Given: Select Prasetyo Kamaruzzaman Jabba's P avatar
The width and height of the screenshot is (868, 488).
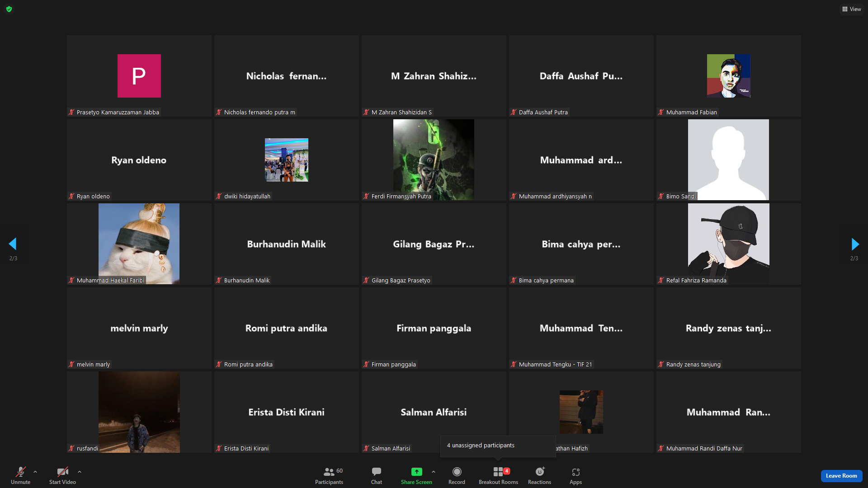Looking at the screenshot, I should pyautogui.click(x=139, y=76).
